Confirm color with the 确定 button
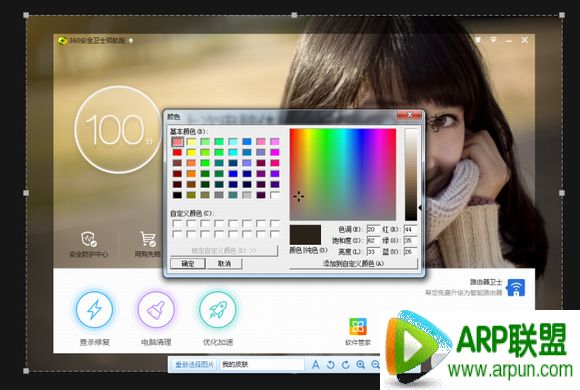580x390 pixels. [188, 263]
